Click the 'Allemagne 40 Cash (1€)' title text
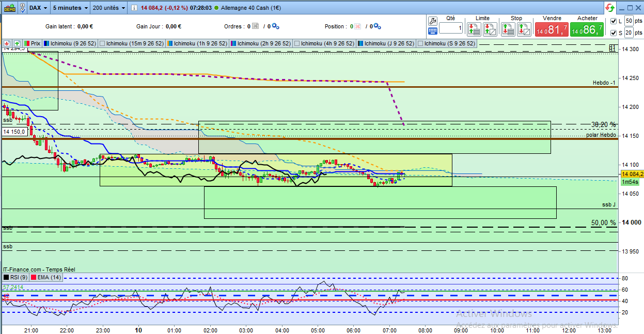The width and height of the screenshot is (644, 334). 251,8
